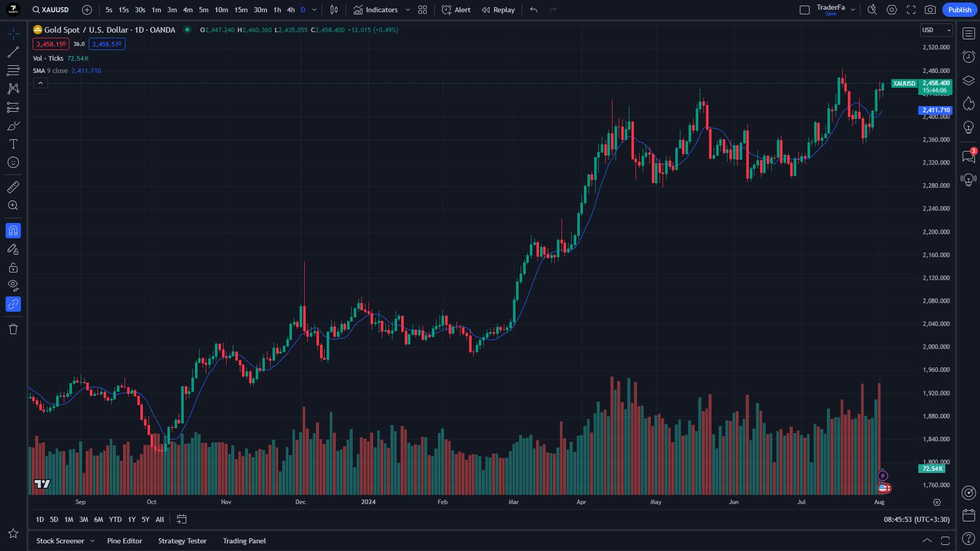The width and height of the screenshot is (980, 551).
Task: Open the watchlist panel icon
Action: pyautogui.click(x=969, y=34)
